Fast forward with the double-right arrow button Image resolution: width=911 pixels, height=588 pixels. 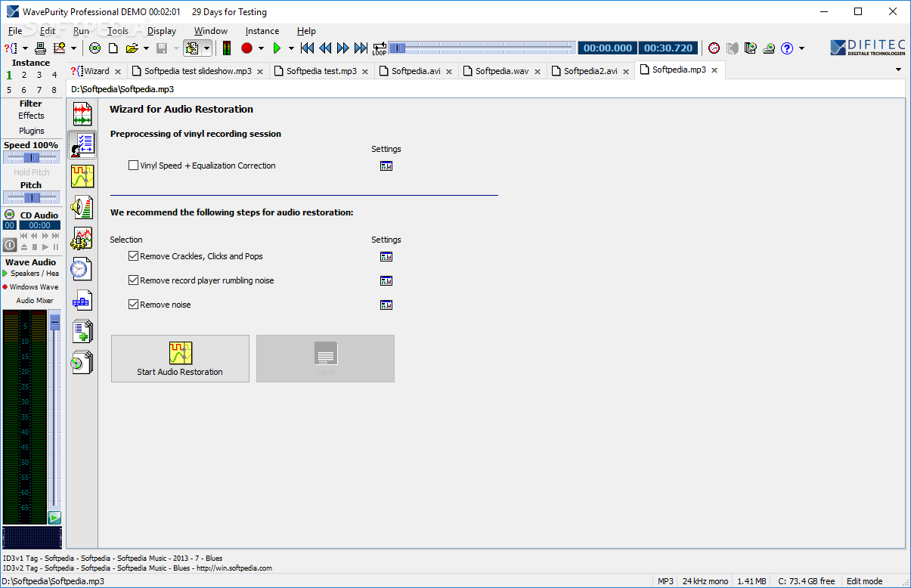tap(343, 48)
